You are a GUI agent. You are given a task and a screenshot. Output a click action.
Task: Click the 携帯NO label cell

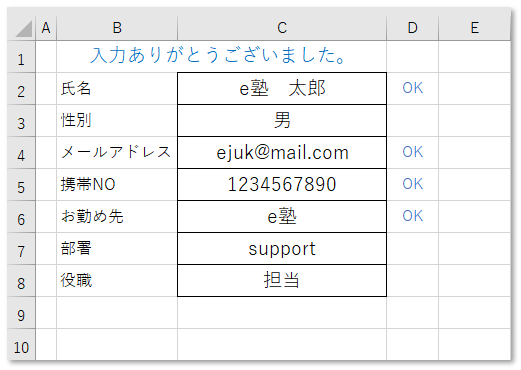[x=117, y=185]
